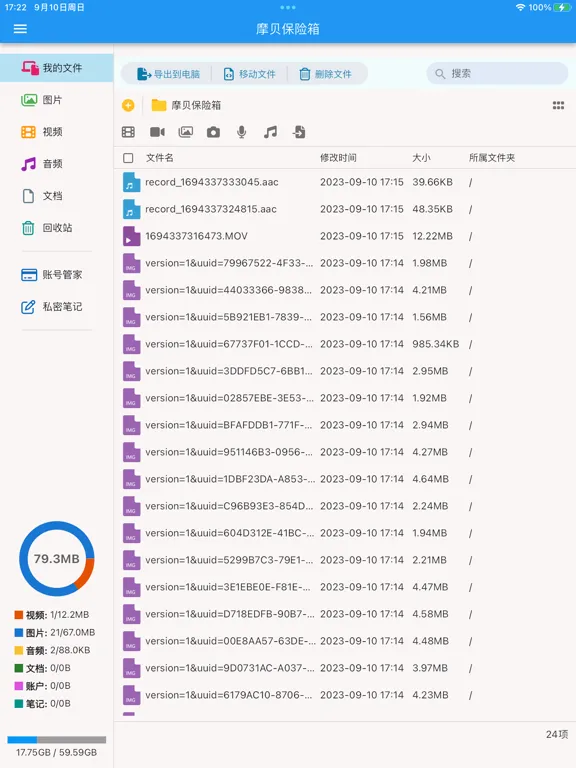Switch to grid view layout
The width and height of the screenshot is (576, 768).
tap(558, 105)
